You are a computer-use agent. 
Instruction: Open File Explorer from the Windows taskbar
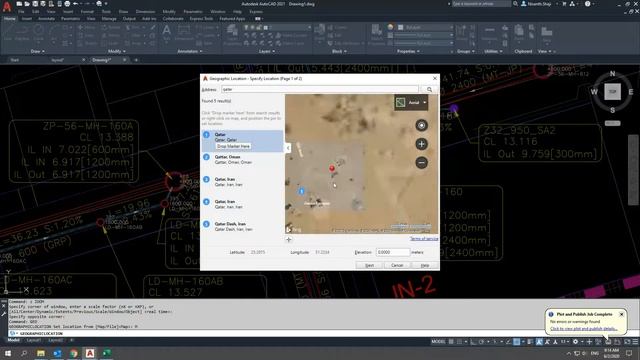coord(41,353)
